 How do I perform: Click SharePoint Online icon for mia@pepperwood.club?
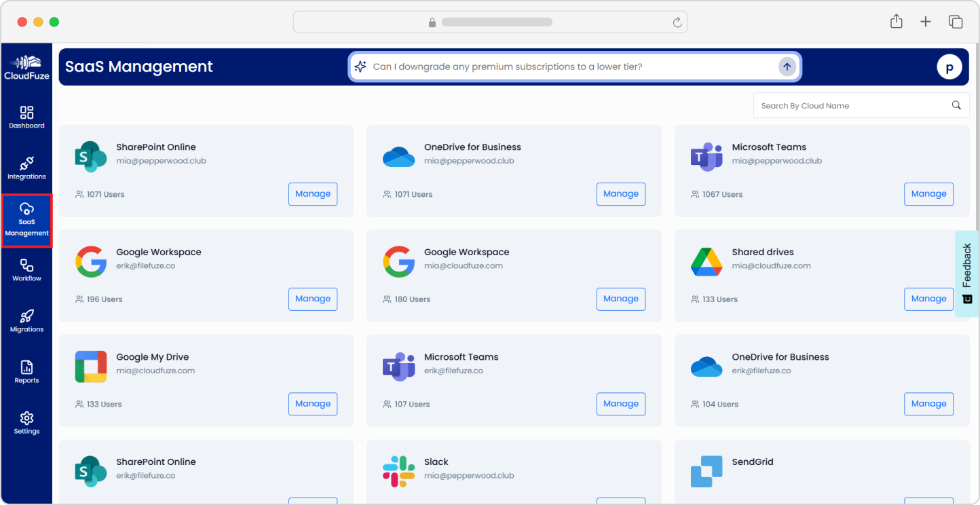point(91,157)
